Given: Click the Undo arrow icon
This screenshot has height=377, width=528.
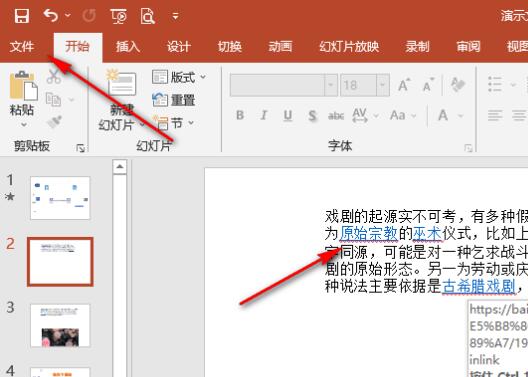Looking at the screenshot, I should 51,15.
